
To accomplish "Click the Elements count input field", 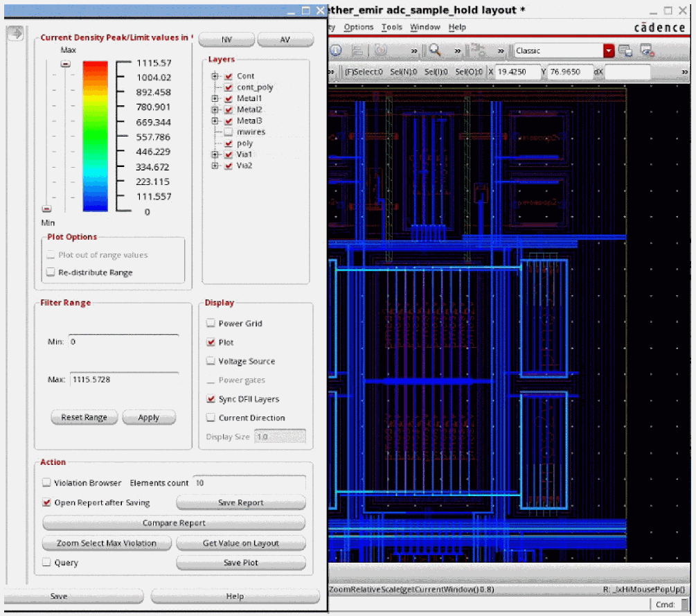I will click(x=248, y=483).
